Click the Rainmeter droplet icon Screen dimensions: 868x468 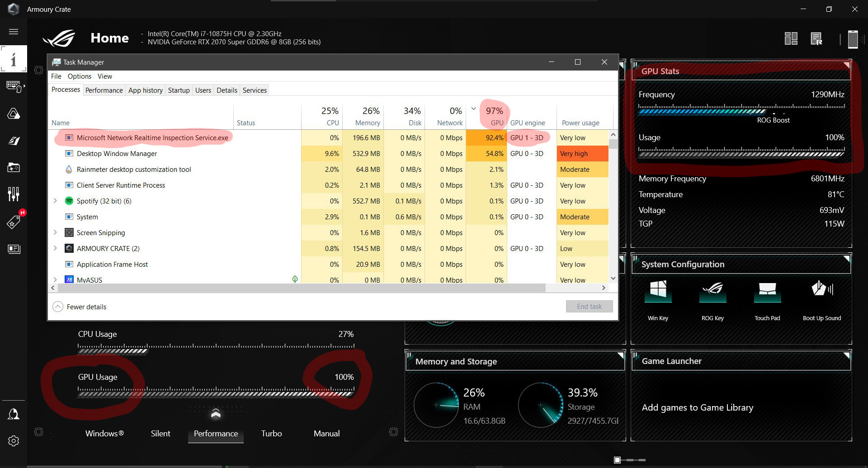[69, 169]
